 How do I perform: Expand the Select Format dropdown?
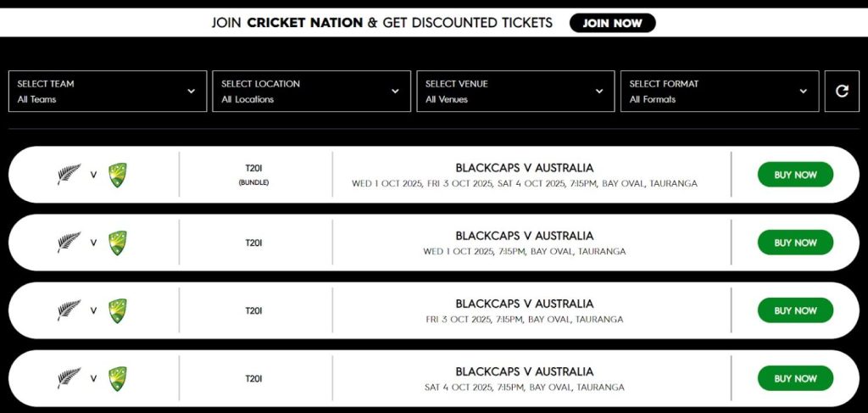point(720,92)
